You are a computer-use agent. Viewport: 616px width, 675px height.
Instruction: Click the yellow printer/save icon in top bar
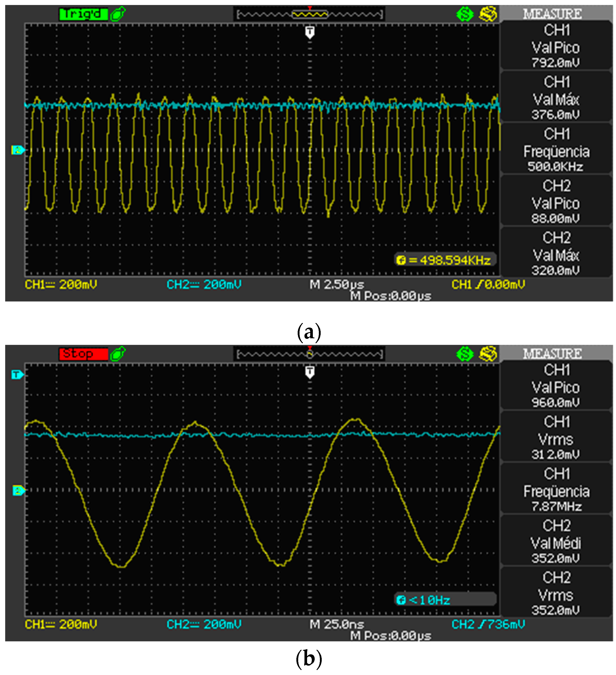pos(489,14)
